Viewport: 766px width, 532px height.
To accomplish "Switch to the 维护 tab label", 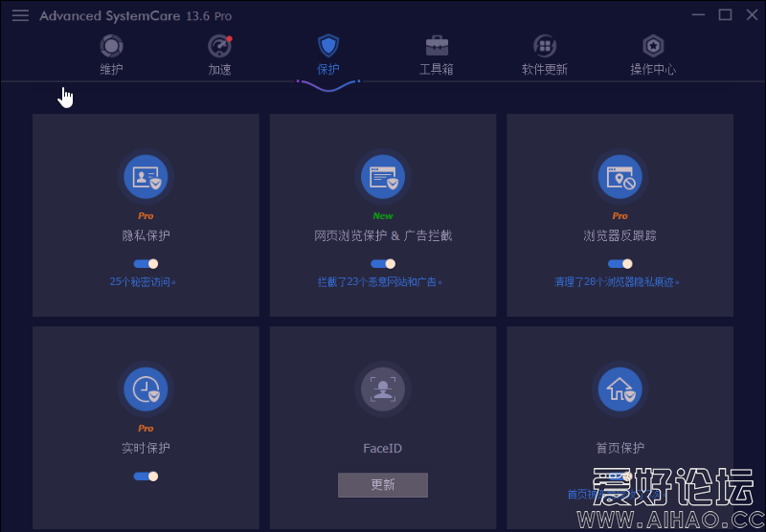I will coord(111,69).
